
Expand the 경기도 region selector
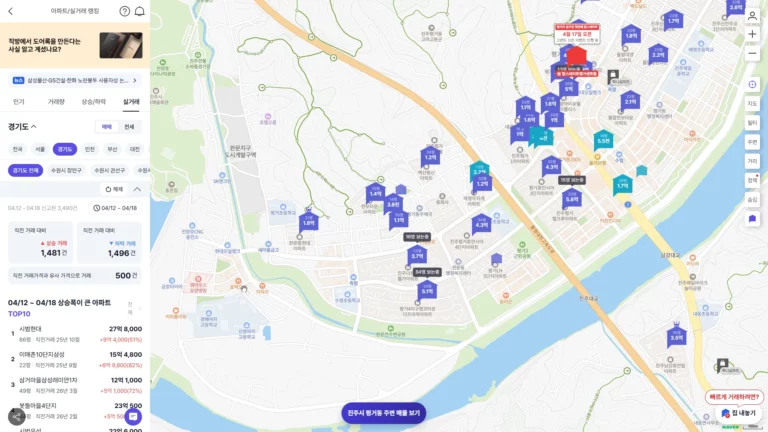point(22,127)
